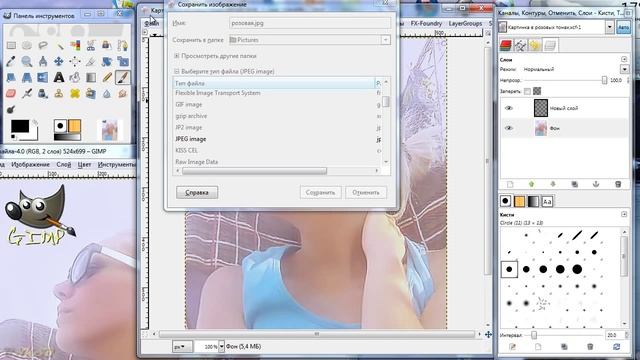
Task: Select the Pencil tool
Action: coord(107,77)
